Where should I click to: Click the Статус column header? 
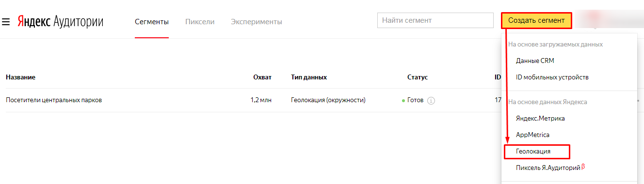(418, 77)
